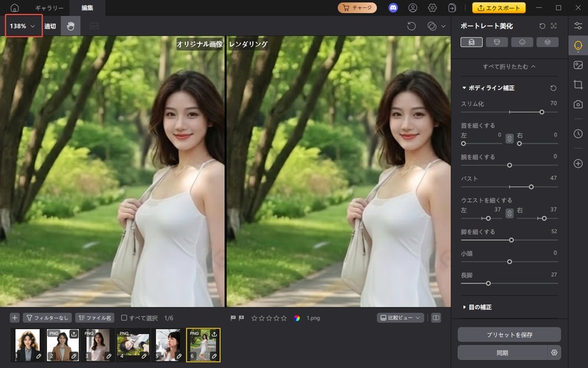Image resolution: width=588 pixels, height=368 pixels.
Task: Open the settings gear icon
Action: pos(432,7)
